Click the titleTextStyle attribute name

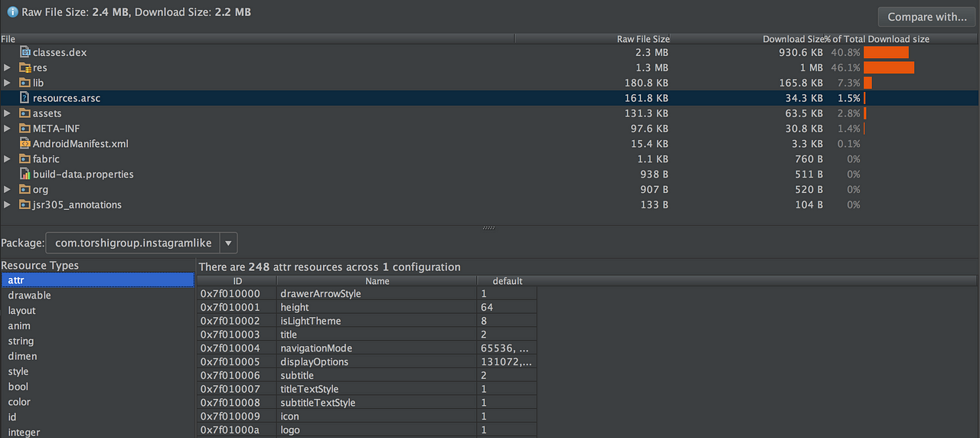[x=309, y=389]
